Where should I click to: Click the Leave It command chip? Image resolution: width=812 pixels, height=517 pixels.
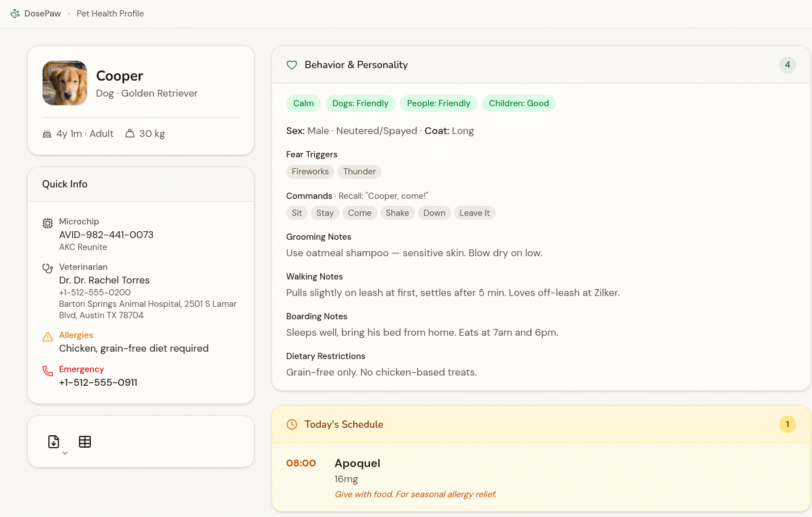tap(475, 213)
